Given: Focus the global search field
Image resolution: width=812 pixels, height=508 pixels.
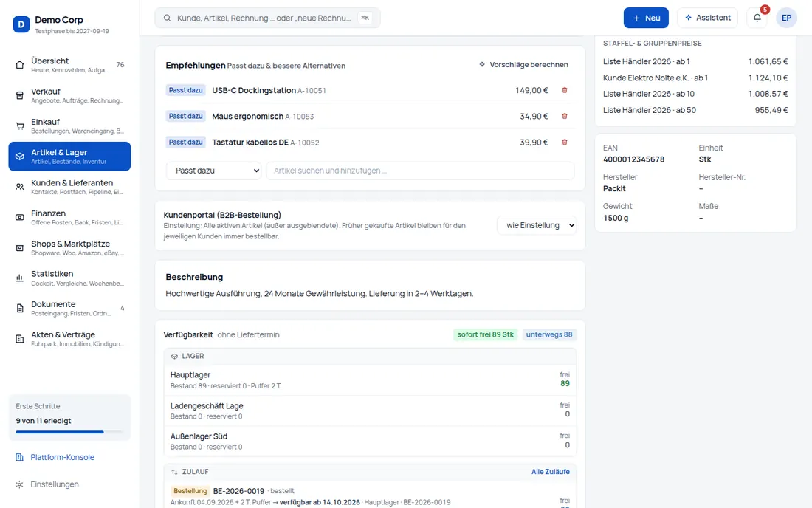Looking at the screenshot, I should click(x=267, y=18).
